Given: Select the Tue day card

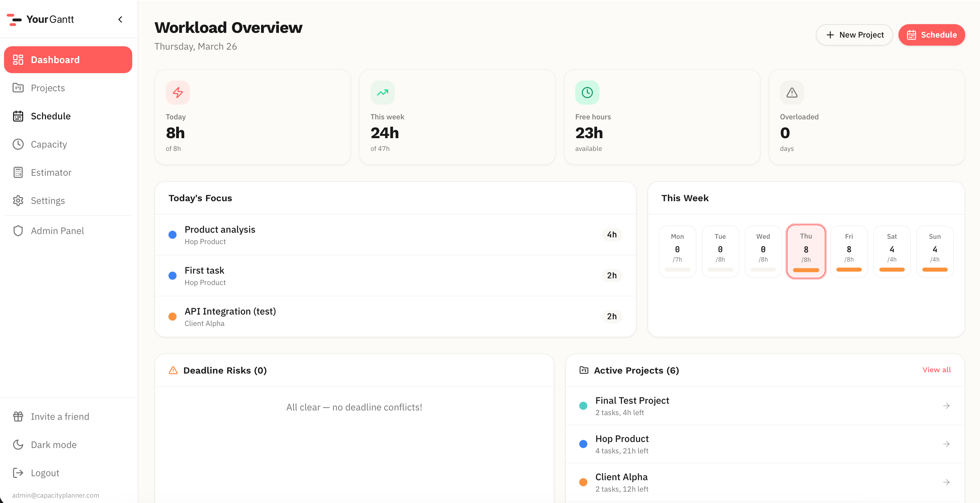Looking at the screenshot, I should [720, 251].
